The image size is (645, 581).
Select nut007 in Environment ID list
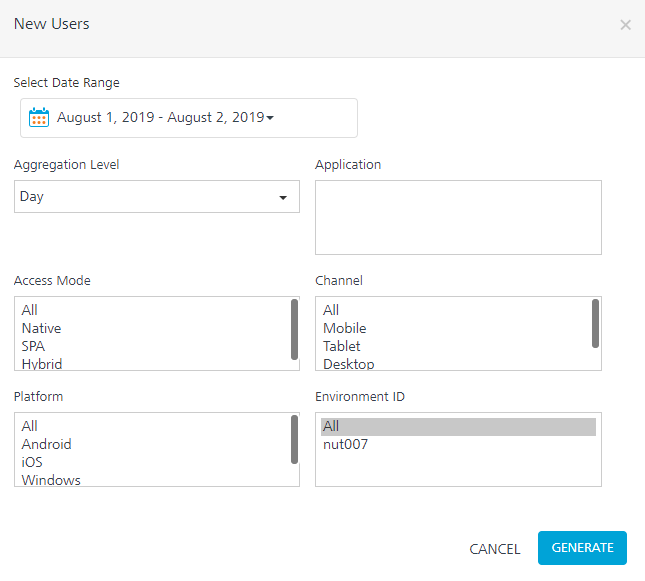pyautogui.click(x=346, y=444)
